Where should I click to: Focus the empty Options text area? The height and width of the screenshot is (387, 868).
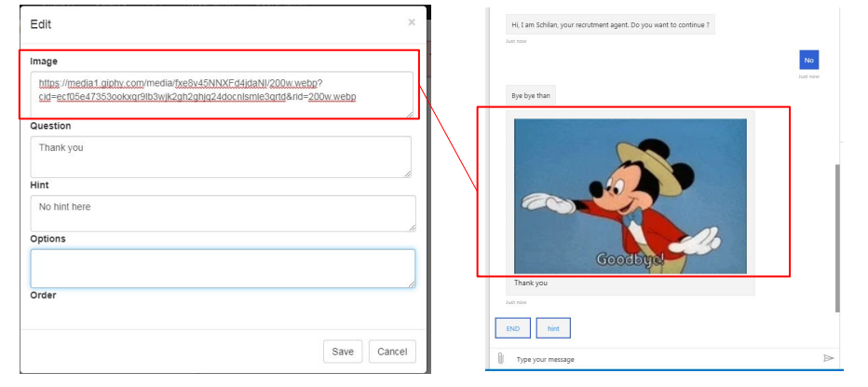(x=223, y=269)
